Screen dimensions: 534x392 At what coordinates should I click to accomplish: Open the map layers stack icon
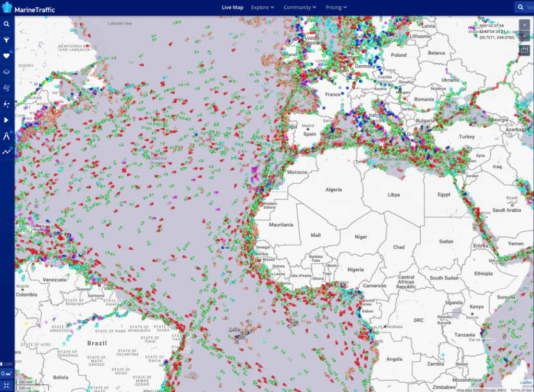[7, 72]
